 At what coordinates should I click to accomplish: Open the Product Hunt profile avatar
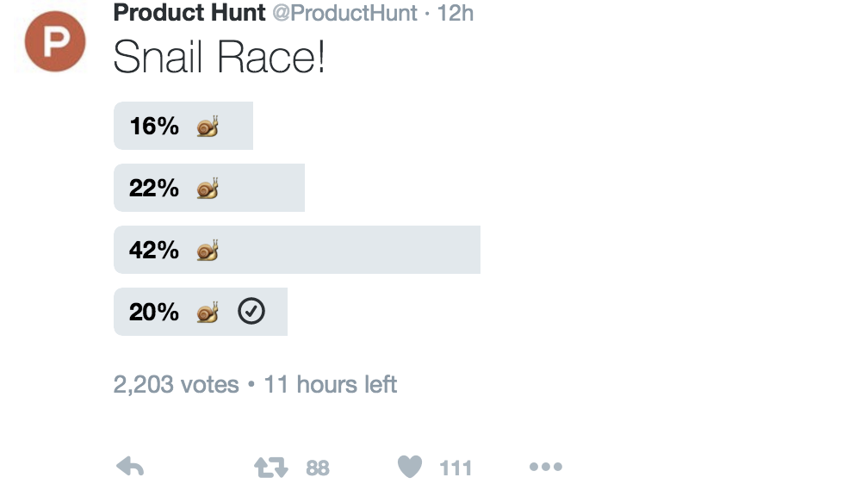click(55, 41)
